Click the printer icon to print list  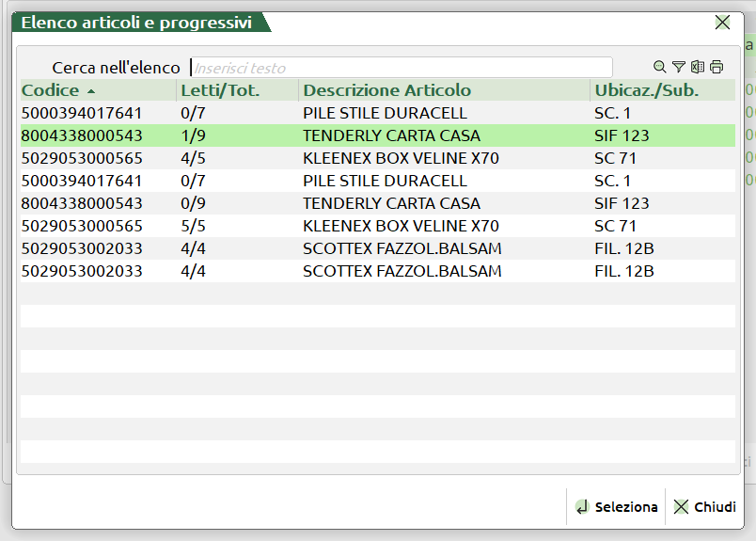pos(717,67)
